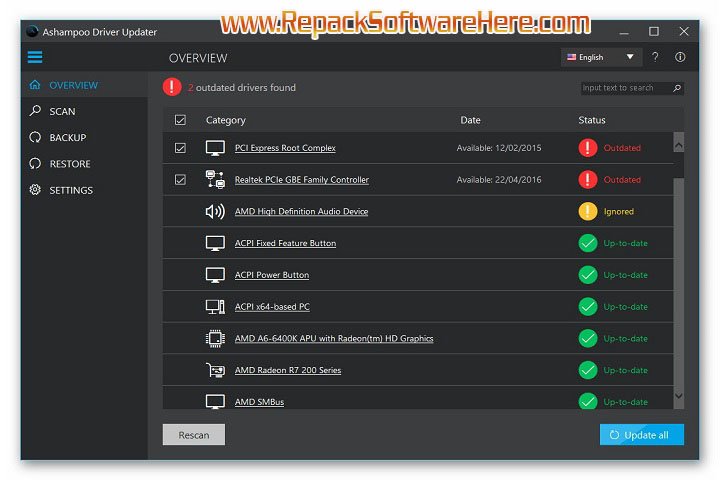Screen dimensions: 720x480
Task: Click green check for AMD Radeon R7
Action: [x=588, y=370]
